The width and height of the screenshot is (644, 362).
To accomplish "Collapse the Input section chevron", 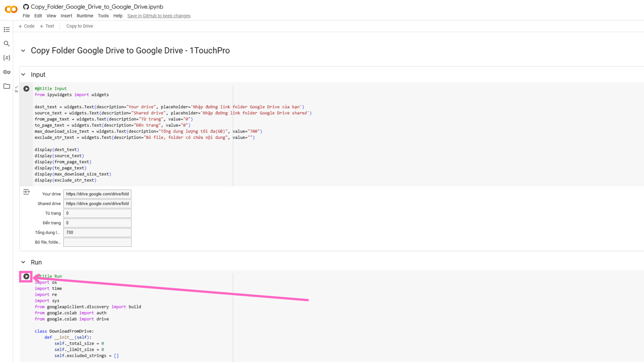I will click(x=23, y=75).
